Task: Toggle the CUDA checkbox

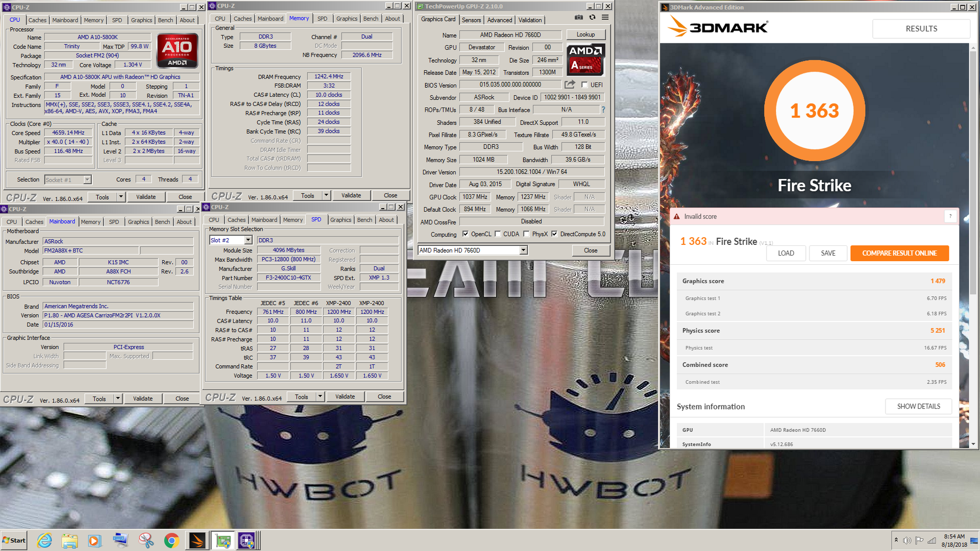Action: [498, 234]
